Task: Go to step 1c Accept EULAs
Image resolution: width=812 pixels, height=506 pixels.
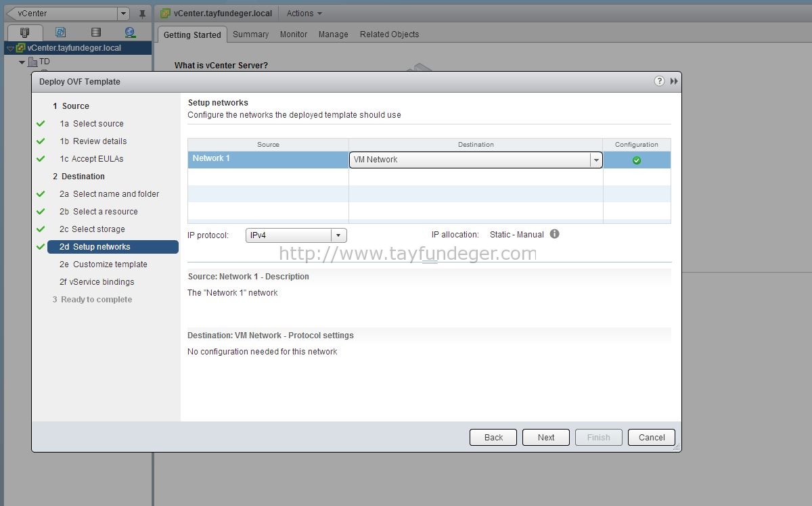Action: pyautogui.click(x=91, y=159)
